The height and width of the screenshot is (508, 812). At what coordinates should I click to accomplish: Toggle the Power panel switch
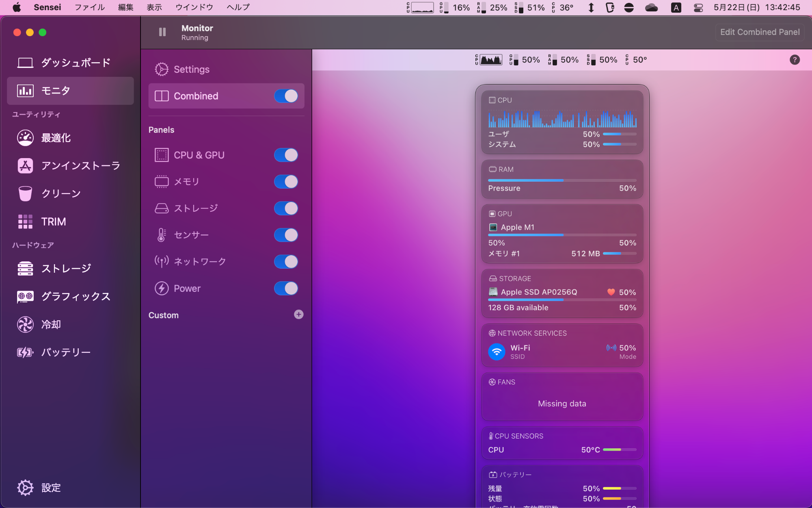click(286, 288)
